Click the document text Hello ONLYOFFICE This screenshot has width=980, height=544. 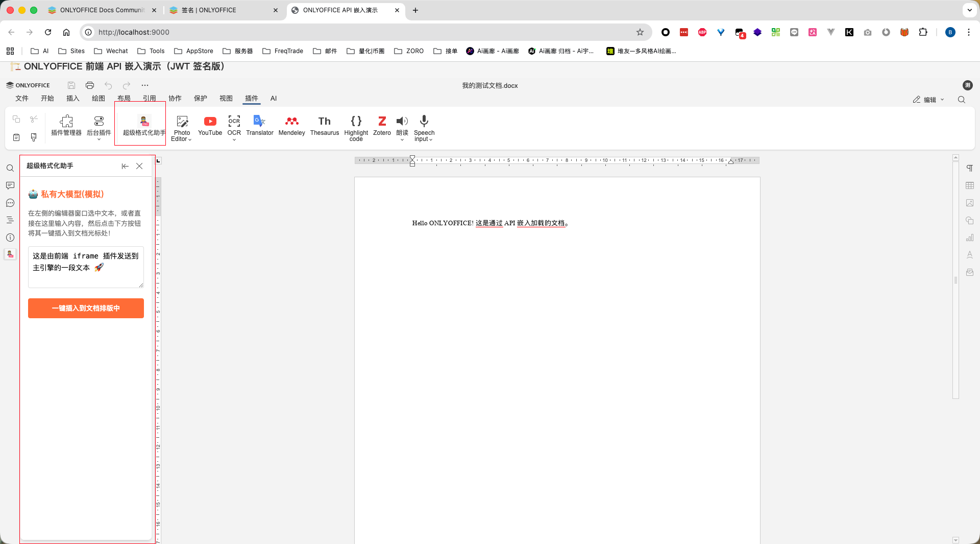(x=443, y=223)
